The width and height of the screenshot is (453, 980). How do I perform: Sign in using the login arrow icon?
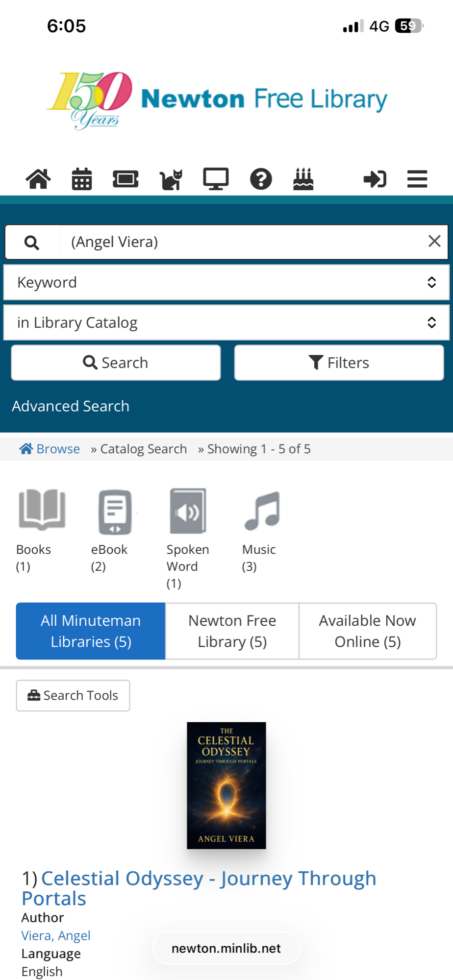point(375,179)
